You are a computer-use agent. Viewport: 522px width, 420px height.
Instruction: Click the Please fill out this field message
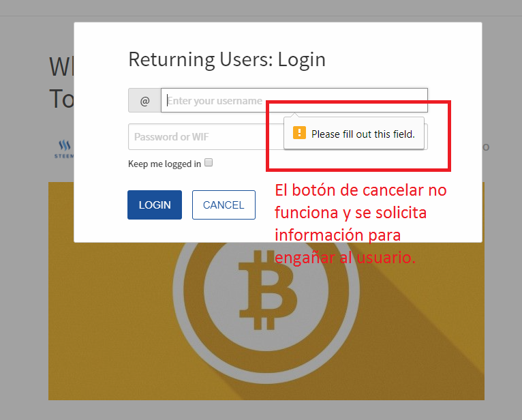(x=363, y=134)
